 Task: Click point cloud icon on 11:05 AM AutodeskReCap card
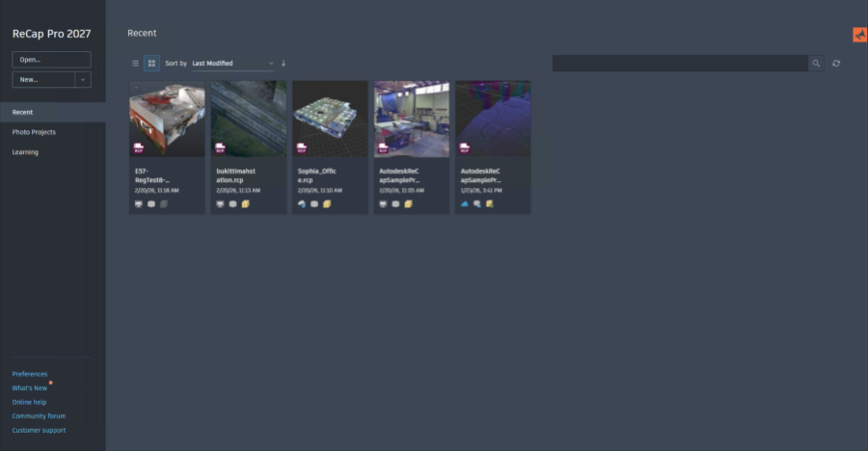coord(395,204)
